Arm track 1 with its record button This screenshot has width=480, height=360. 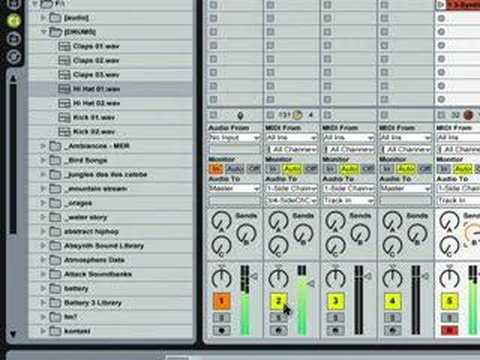point(221,331)
